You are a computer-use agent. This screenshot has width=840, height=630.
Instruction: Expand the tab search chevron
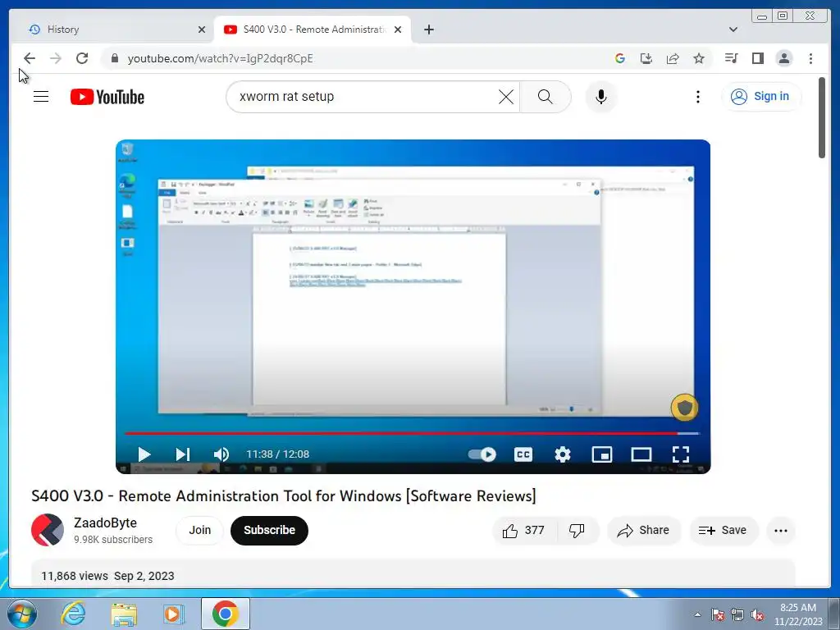[733, 30]
